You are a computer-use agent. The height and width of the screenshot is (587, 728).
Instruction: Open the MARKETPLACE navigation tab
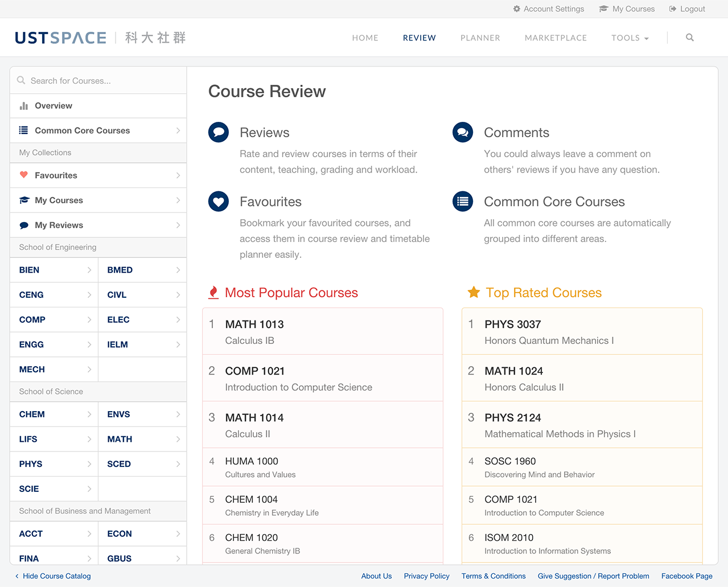[x=556, y=38]
